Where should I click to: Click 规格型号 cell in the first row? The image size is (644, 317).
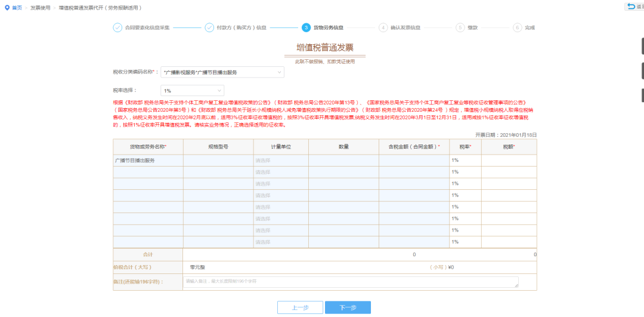218,160
